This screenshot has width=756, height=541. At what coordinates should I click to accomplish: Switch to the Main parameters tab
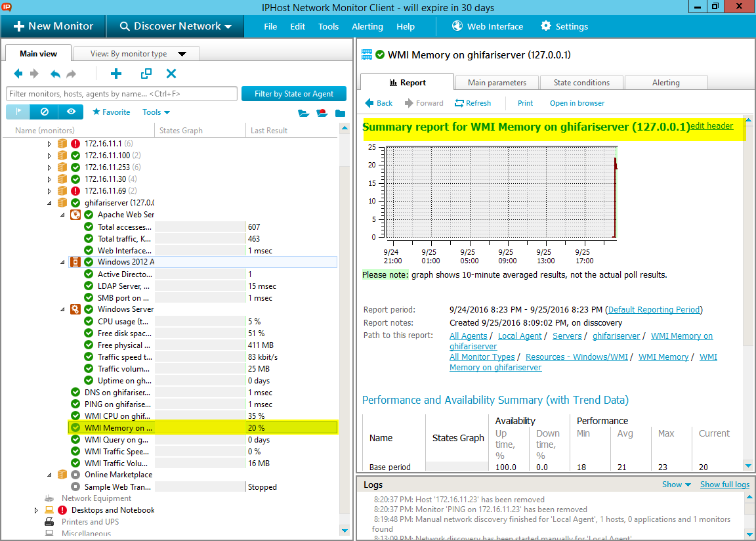click(497, 83)
